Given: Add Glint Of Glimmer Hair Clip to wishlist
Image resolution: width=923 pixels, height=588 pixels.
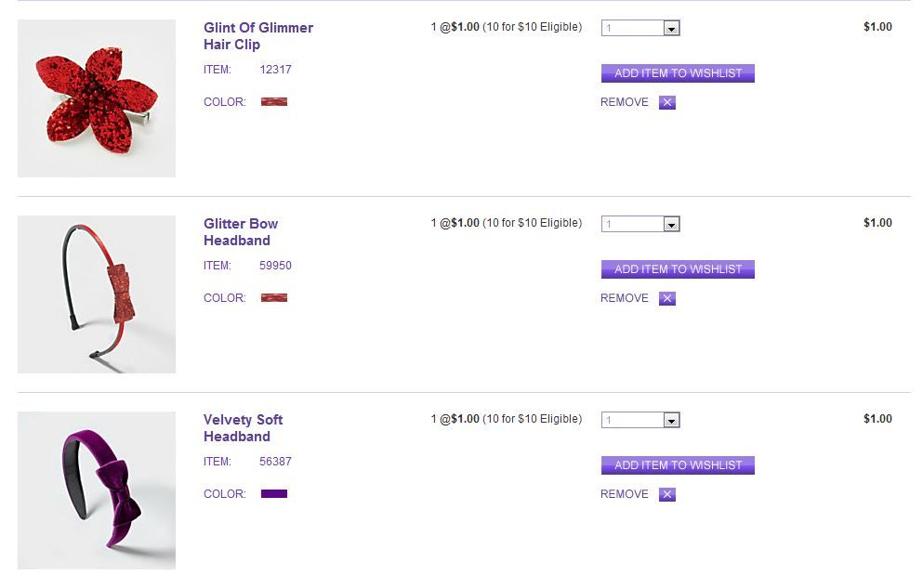Looking at the screenshot, I should click(678, 73).
